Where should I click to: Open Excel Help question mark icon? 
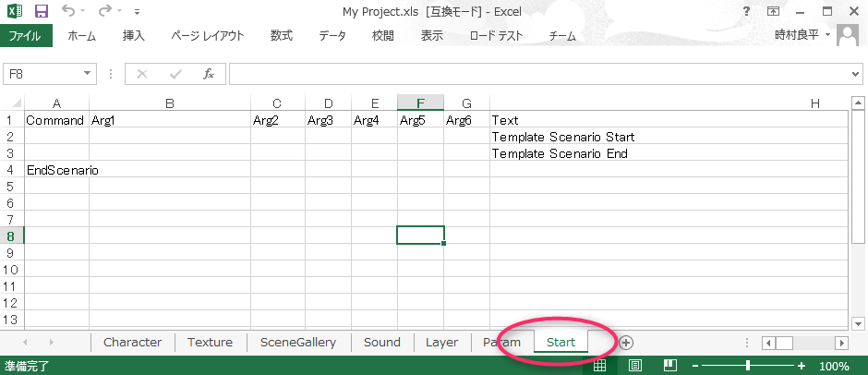pyautogui.click(x=745, y=12)
